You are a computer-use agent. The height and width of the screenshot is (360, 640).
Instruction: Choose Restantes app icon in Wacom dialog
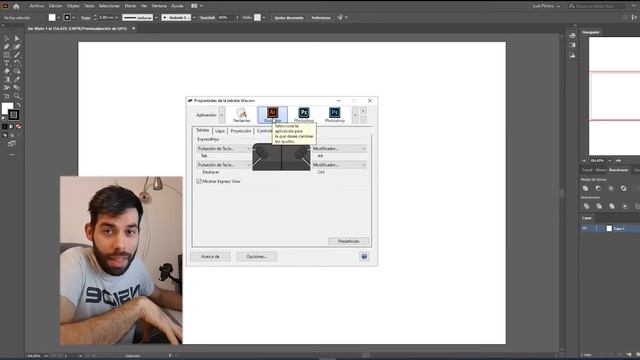click(x=242, y=115)
